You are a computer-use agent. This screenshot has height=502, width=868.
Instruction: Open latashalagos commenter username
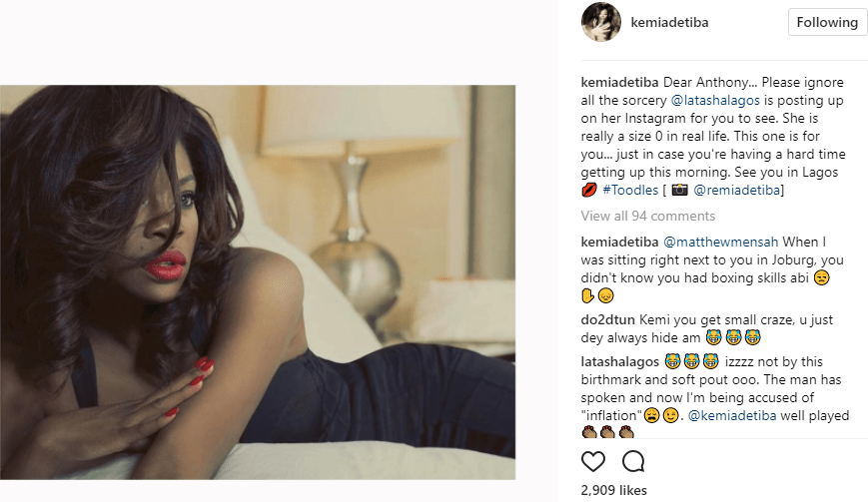pos(620,360)
